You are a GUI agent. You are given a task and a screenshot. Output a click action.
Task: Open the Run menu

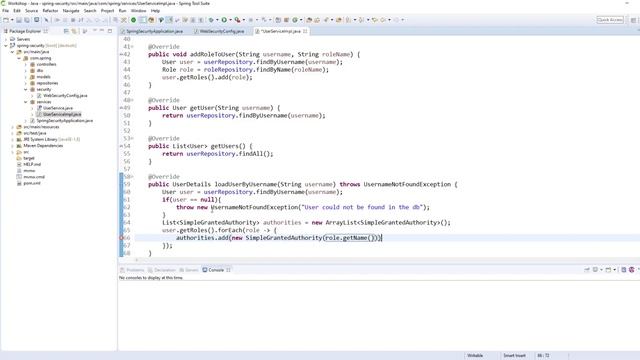point(122,11)
